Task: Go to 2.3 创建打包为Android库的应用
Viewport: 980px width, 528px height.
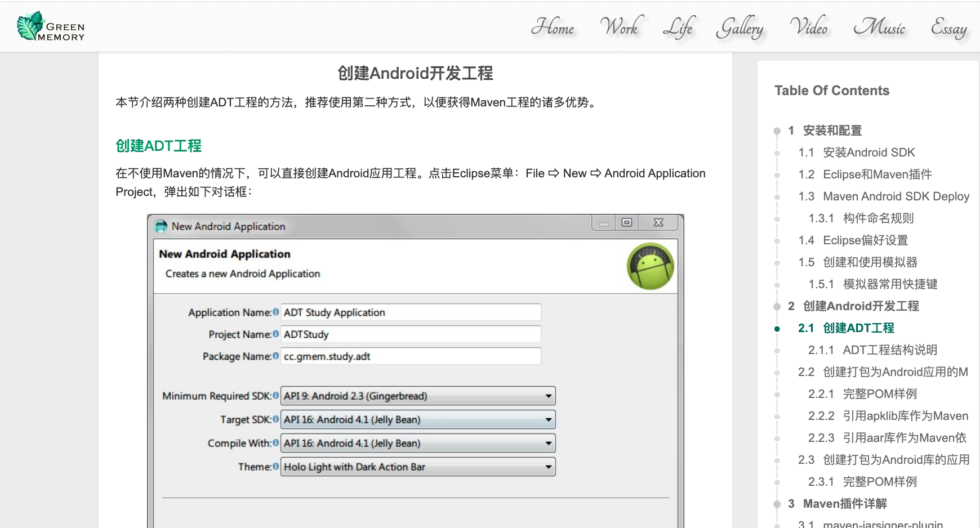Action: [884, 460]
